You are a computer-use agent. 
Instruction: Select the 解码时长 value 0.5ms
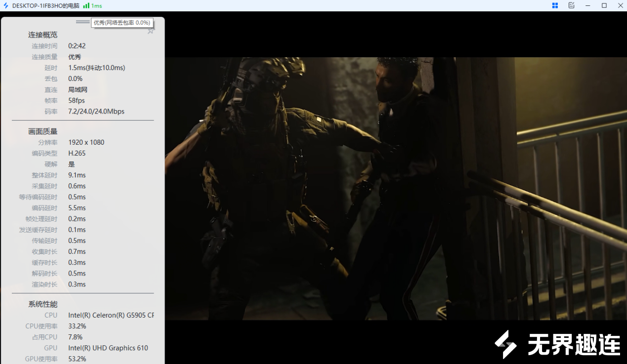click(77, 273)
